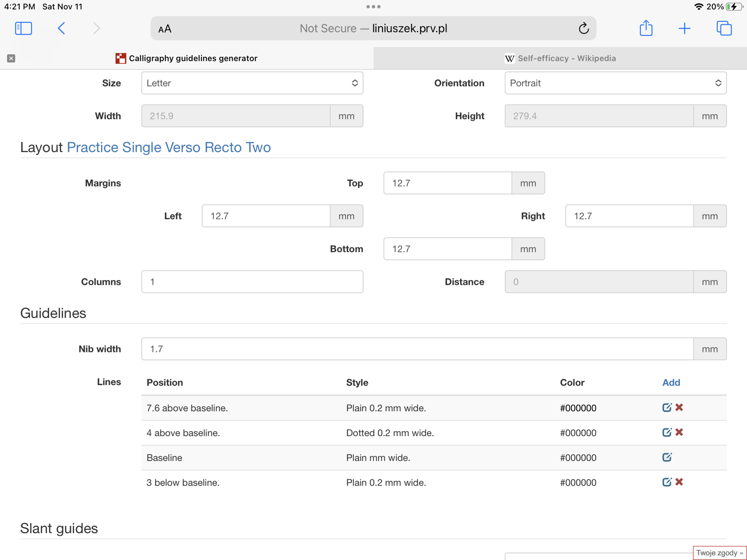
Task: Select the Calligraphy guidelines generator tab
Action: coord(187,58)
